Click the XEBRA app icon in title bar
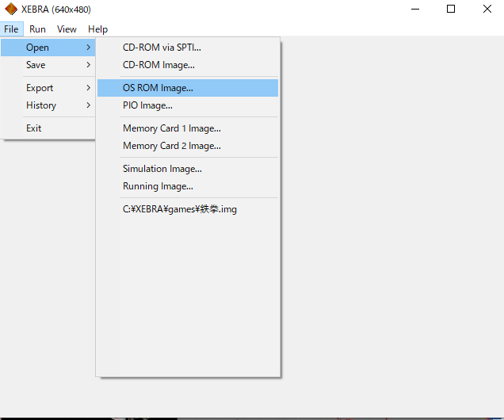 [x=11, y=9]
